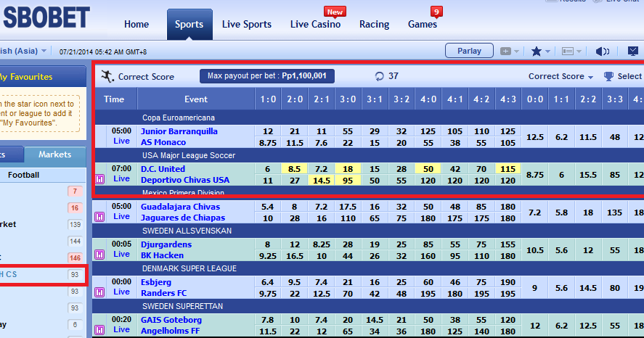Toggle the sound speaker icon
The width and height of the screenshot is (644, 338).
click(603, 51)
